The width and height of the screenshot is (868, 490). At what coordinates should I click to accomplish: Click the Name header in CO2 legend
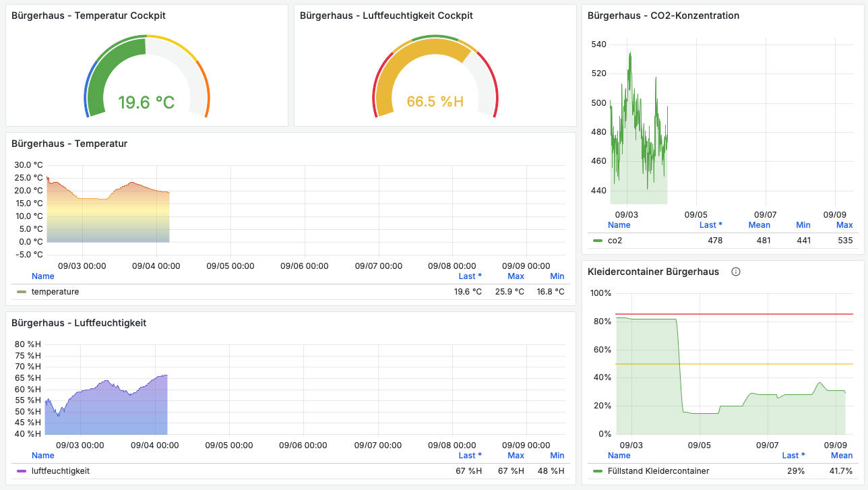[x=619, y=225]
